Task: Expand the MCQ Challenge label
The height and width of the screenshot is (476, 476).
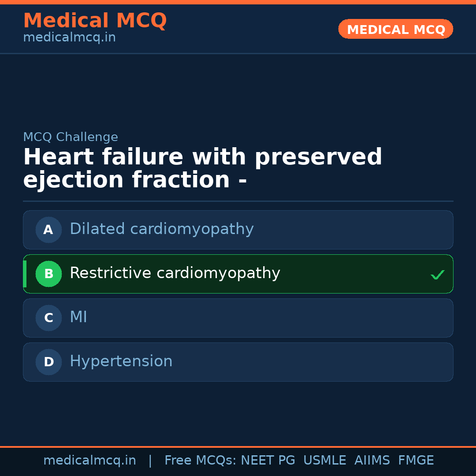Action: point(71,137)
